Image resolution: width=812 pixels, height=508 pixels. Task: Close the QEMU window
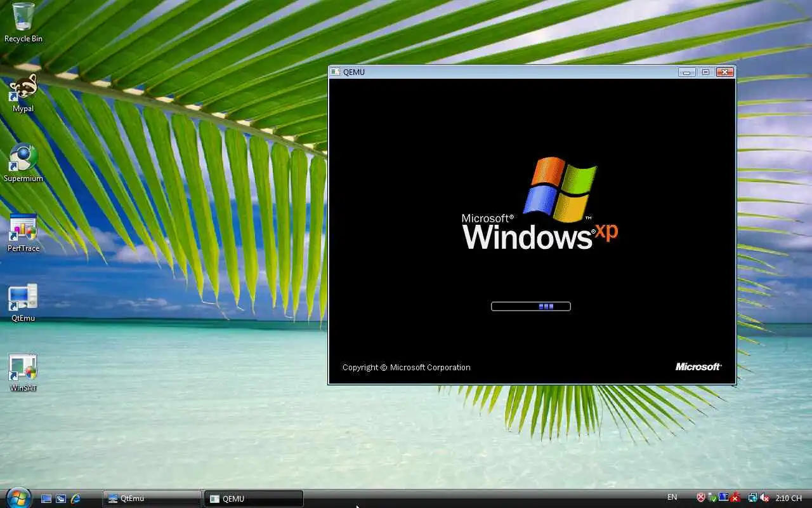725,72
